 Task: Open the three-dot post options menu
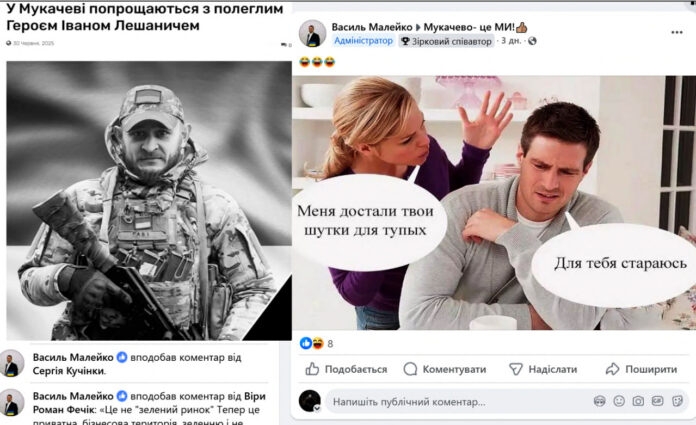pos(676,32)
